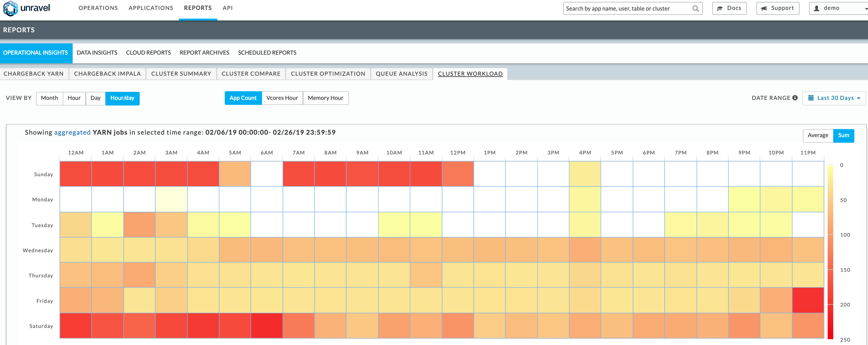Click the search magnifier icon
Image resolution: width=868 pixels, height=345 pixels.
pyautogui.click(x=695, y=9)
